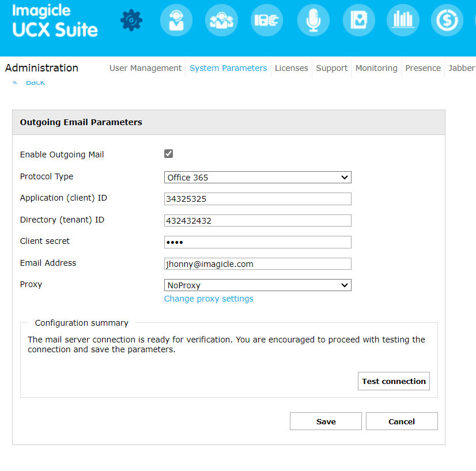Open the microphone call recording icon
This screenshot has width=476, height=471.
pos(313,21)
